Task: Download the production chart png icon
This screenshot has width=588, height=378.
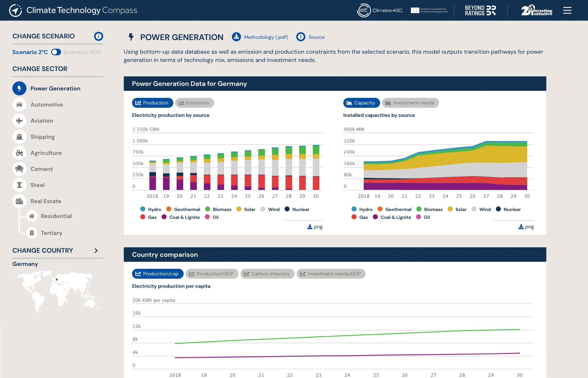Action: (310, 227)
